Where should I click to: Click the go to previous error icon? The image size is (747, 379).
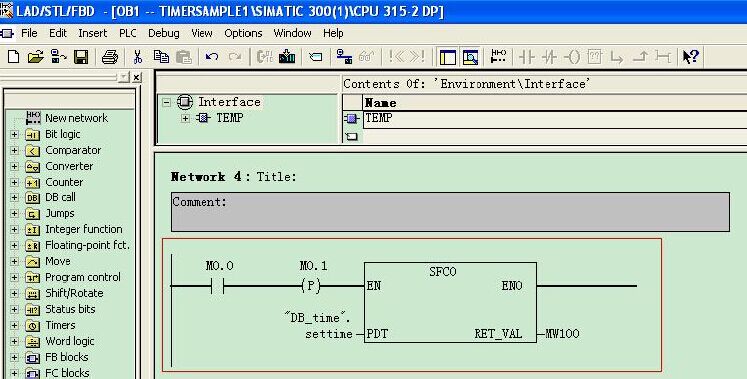(x=396, y=57)
